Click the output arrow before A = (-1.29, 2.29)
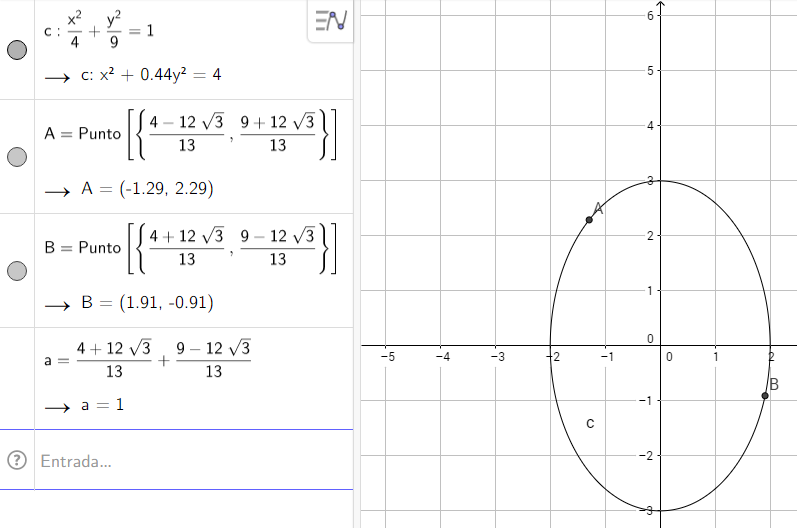The width and height of the screenshot is (797, 528). 57,189
